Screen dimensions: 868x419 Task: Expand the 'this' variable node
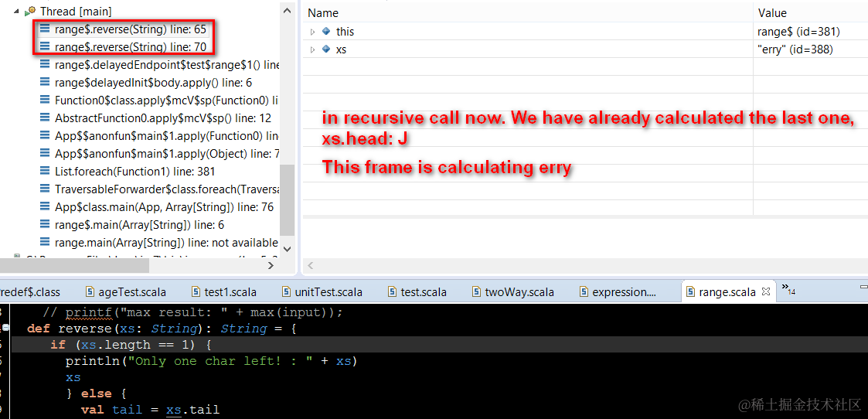point(313,32)
